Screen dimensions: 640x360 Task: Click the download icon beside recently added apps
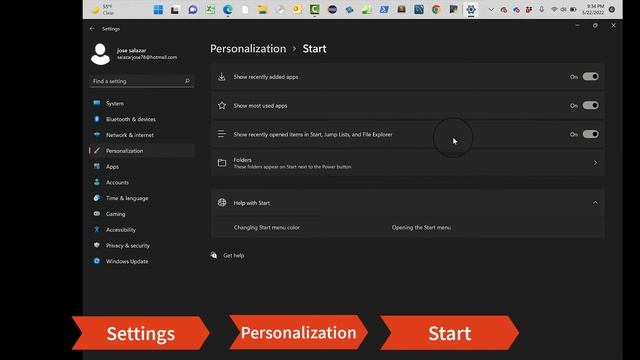[x=222, y=77]
